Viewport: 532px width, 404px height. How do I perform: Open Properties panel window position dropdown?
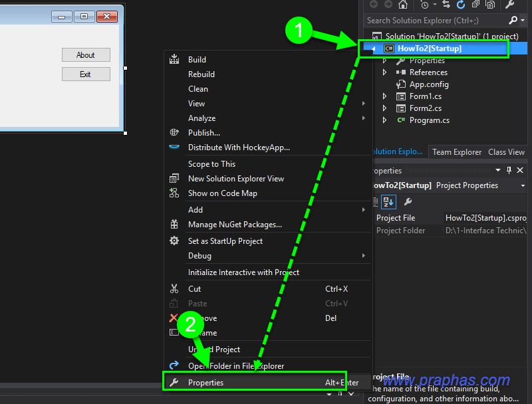497,170
